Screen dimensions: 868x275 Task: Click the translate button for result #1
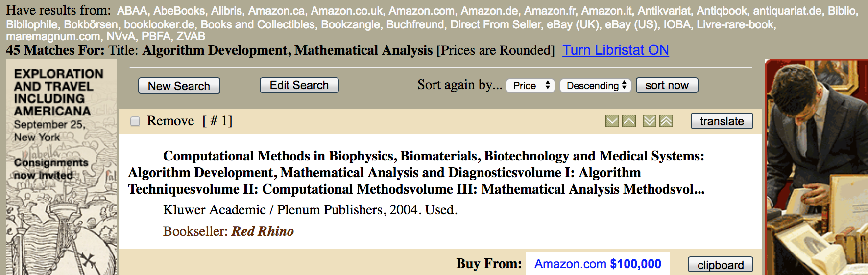click(x=722, y=121)
